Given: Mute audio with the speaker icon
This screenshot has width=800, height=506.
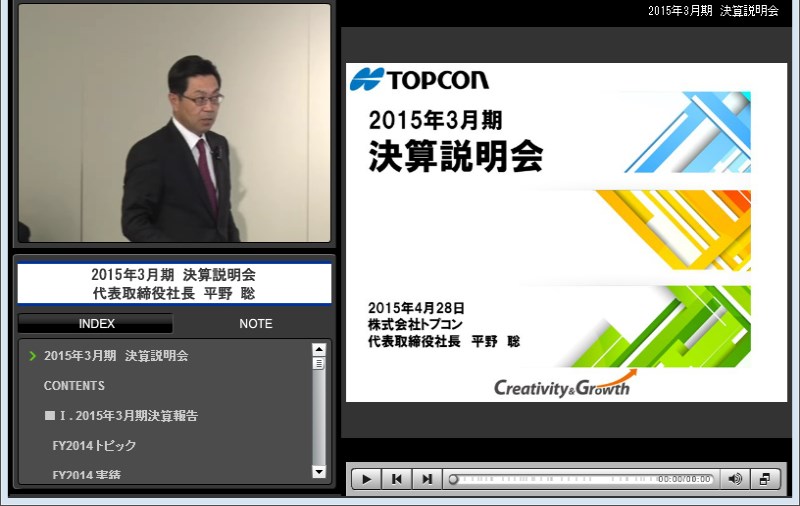Looking at the screenshot, I should 735,479.
